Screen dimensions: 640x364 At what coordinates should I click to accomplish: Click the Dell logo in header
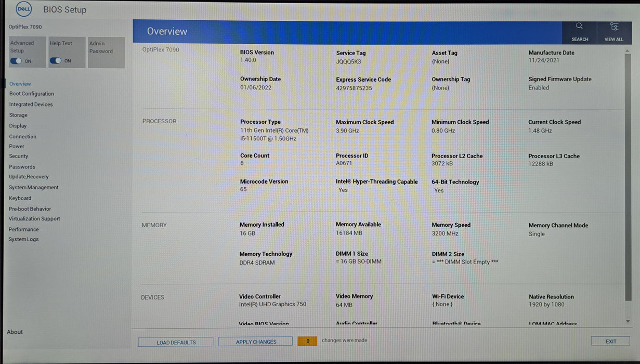coord(24,9)
